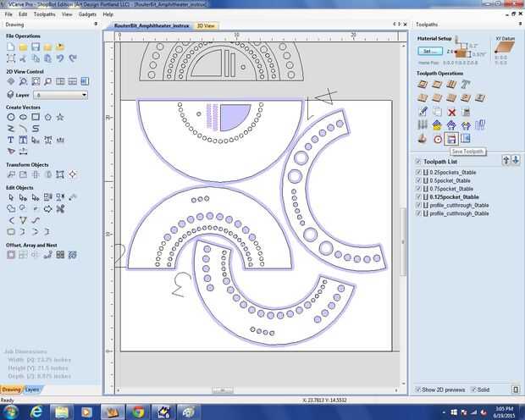Toggle Show 2D previews checkbox
525x420 pixels.
click(417, 390)
